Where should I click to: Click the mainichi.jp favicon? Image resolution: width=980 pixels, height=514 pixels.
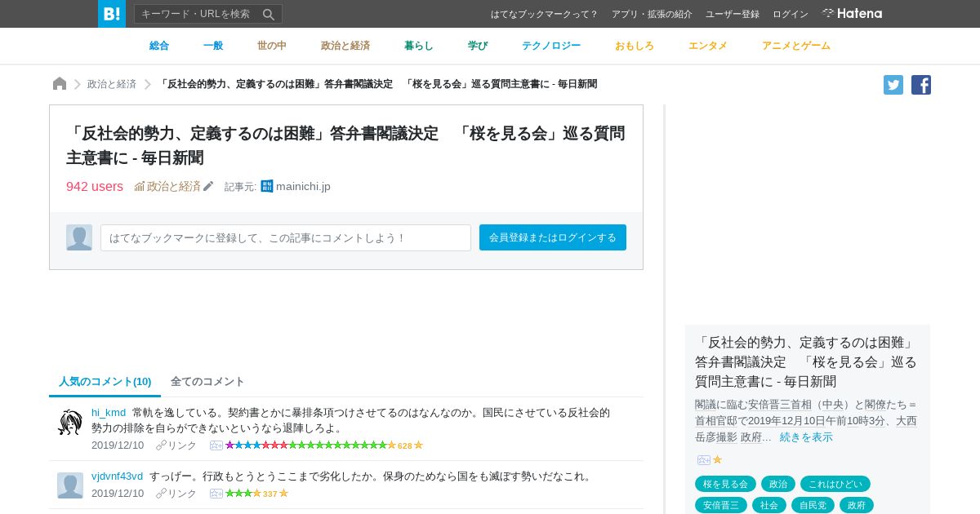click(267, 186)
